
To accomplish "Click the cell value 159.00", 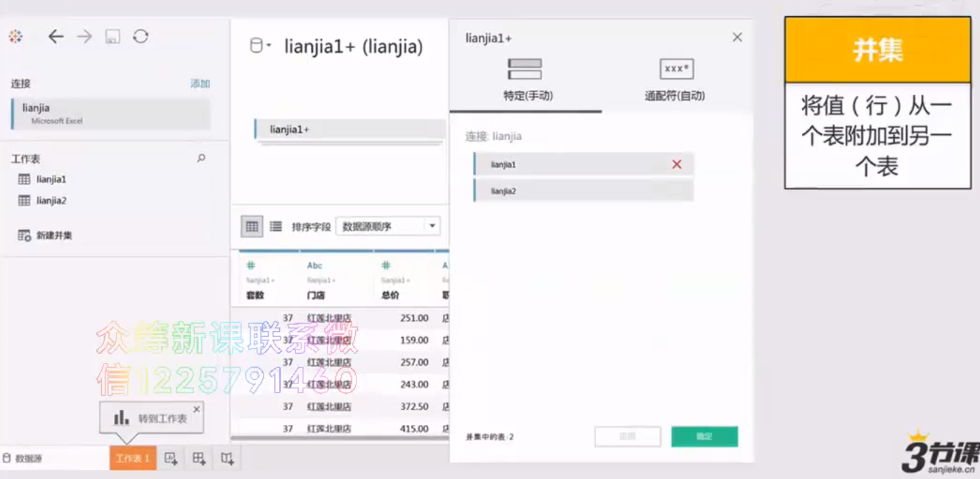I will (x=414, y=340).
